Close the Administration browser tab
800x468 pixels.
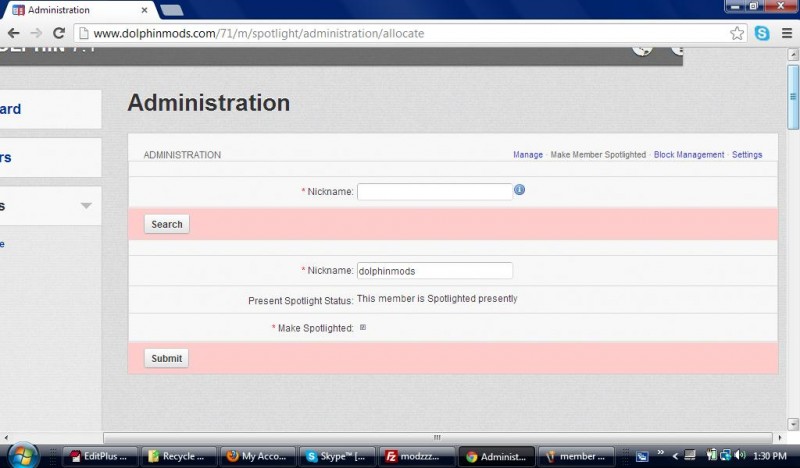pyautogui.click(x=144, y=10)
